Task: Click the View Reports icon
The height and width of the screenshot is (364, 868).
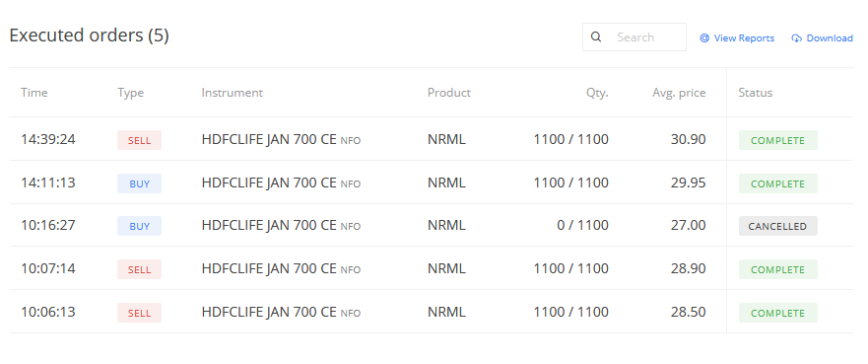Action: 704,38
